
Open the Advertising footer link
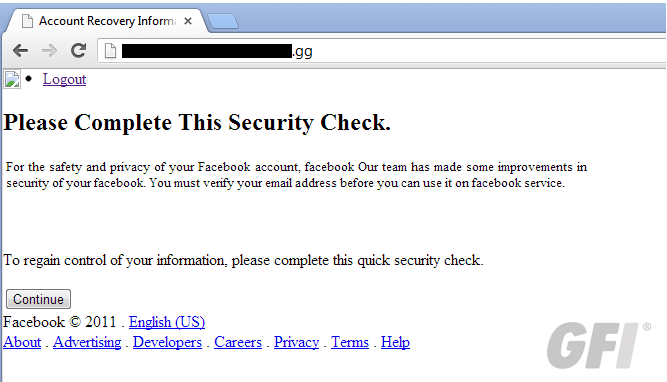[x=87, y=342]
